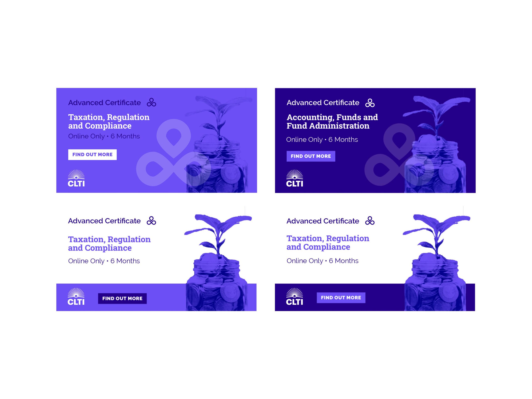The image size is (532, 399).
Task: Click dark FIND OUT MORE button on bottom-left banner
Action: 122,298
